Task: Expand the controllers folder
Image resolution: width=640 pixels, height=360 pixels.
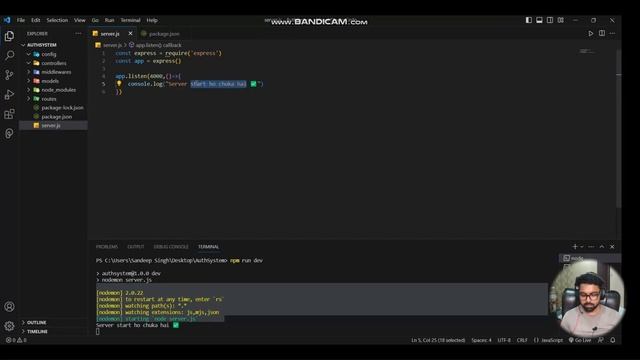Action: tap(53, 63)
